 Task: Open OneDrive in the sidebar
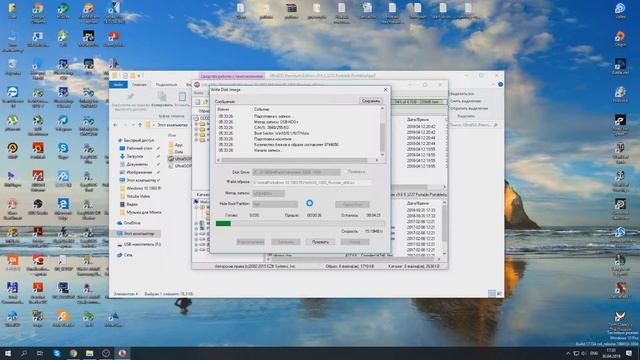(x=130, y=223)
